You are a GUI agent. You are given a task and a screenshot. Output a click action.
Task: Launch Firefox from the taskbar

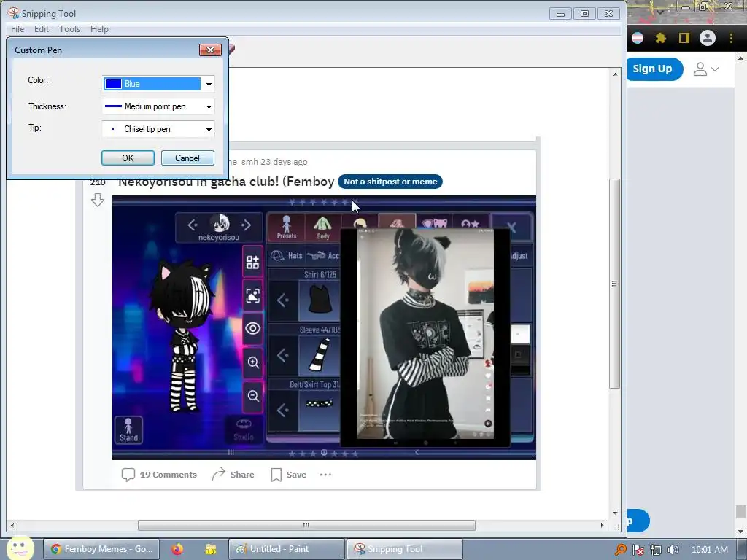point(177,549)
